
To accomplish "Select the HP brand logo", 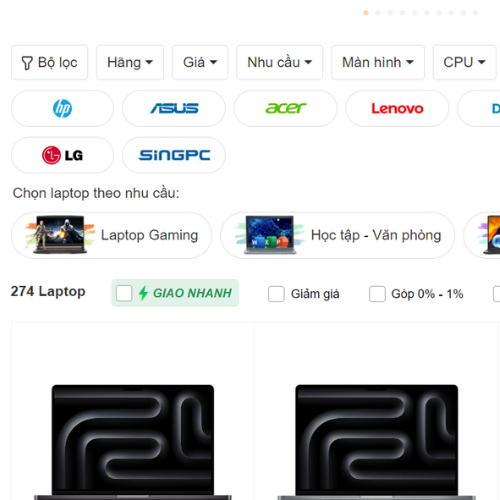I will [x=62, y=108].
